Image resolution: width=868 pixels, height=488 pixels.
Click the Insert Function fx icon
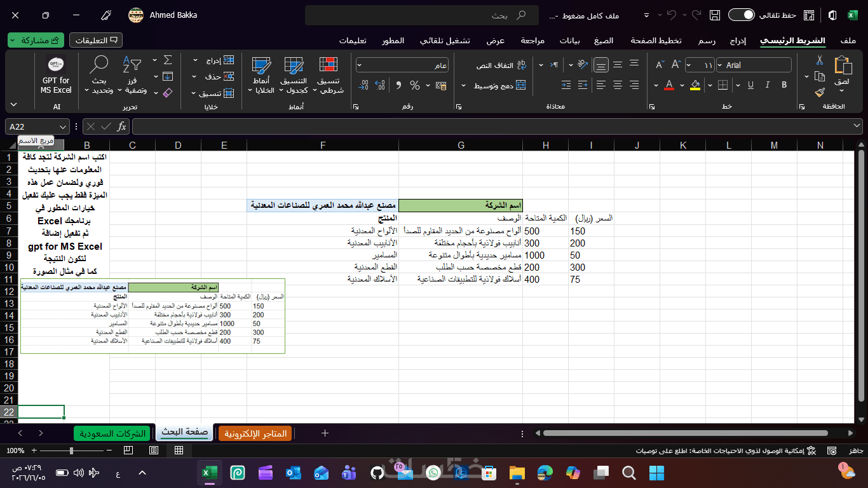pyautogui.click(x=121, y=126)
